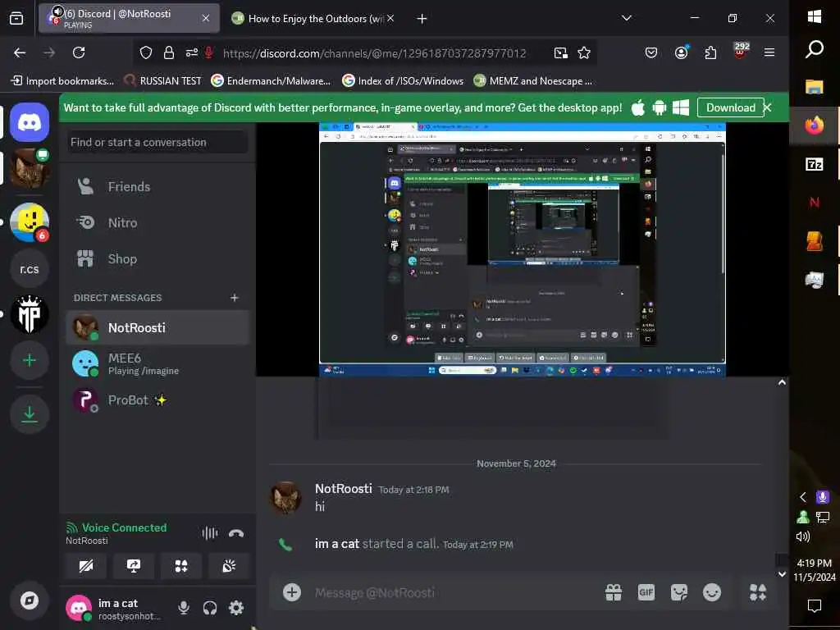This screenshot has width=840, height=630.
Task: Open Discover explore compass icon
Action: coord(30,600)
